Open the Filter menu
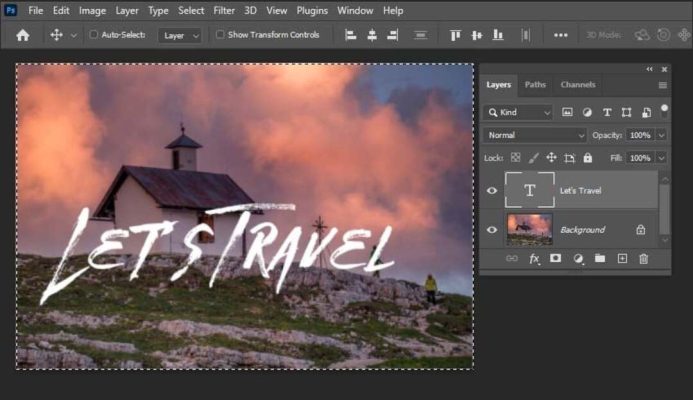 click(224, 10)
